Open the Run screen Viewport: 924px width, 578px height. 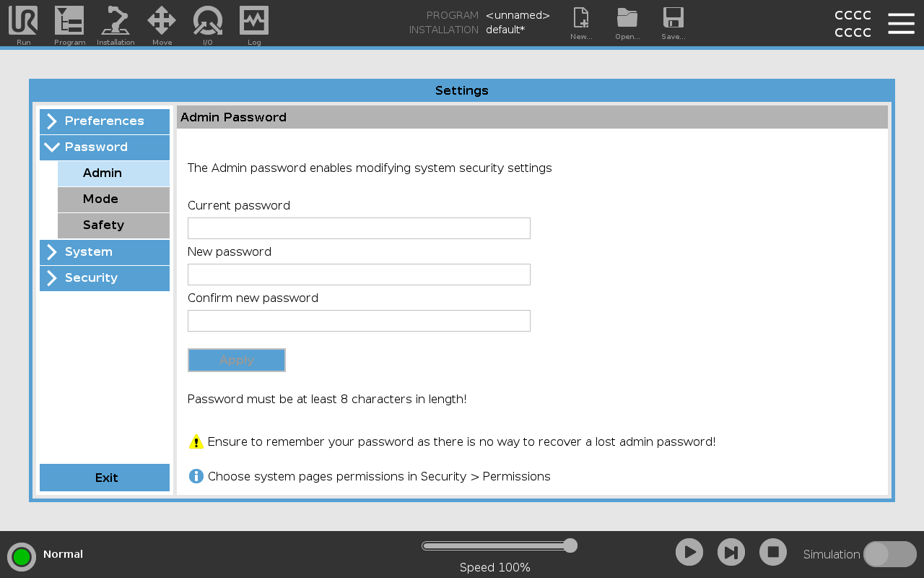coord(22,24)
